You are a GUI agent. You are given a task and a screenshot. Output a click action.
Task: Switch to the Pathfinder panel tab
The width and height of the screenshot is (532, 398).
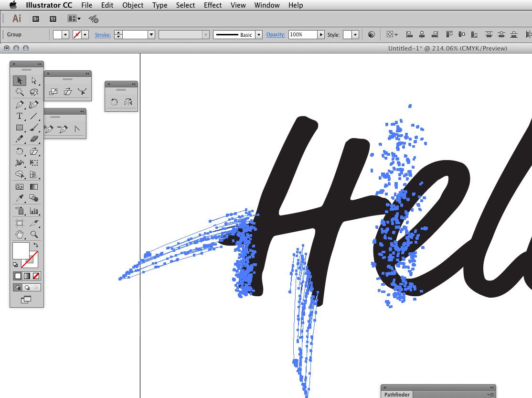[x=396, y=395]
